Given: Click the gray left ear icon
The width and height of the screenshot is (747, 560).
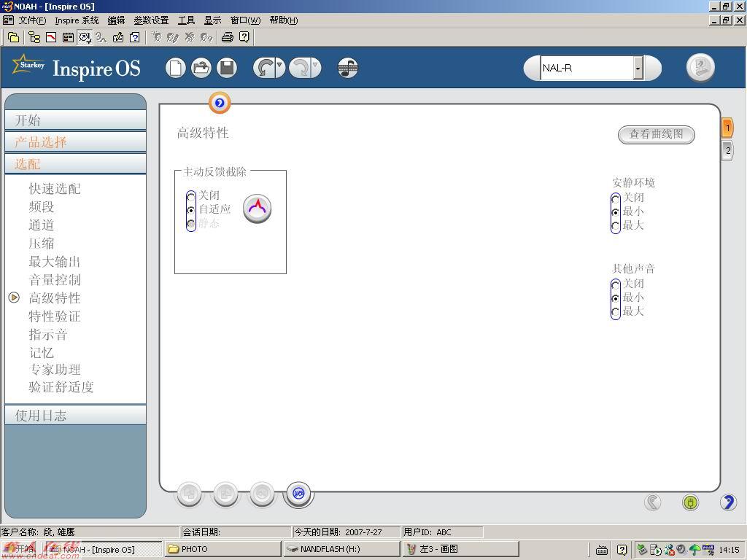Looking at the screenshot, I should (653, 502).
